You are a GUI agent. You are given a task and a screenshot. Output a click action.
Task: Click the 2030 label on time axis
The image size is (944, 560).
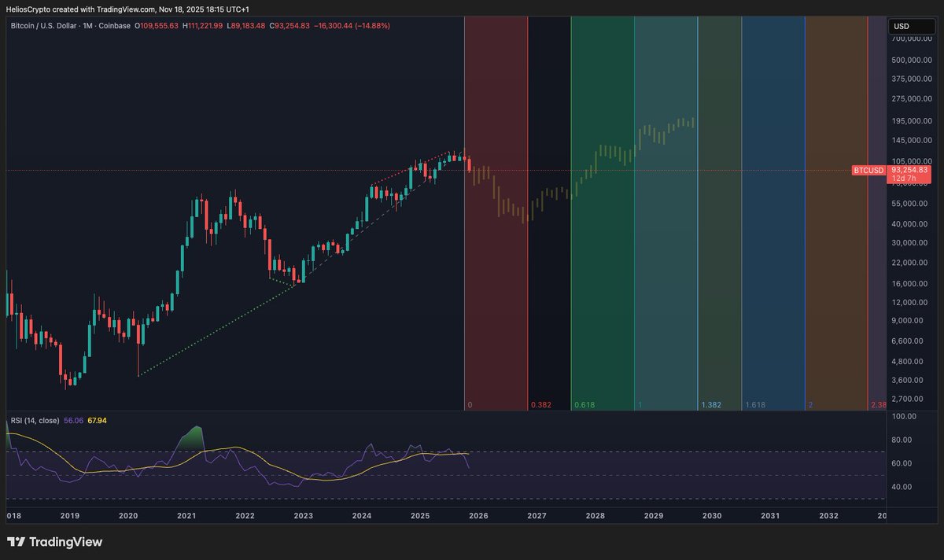712,515
